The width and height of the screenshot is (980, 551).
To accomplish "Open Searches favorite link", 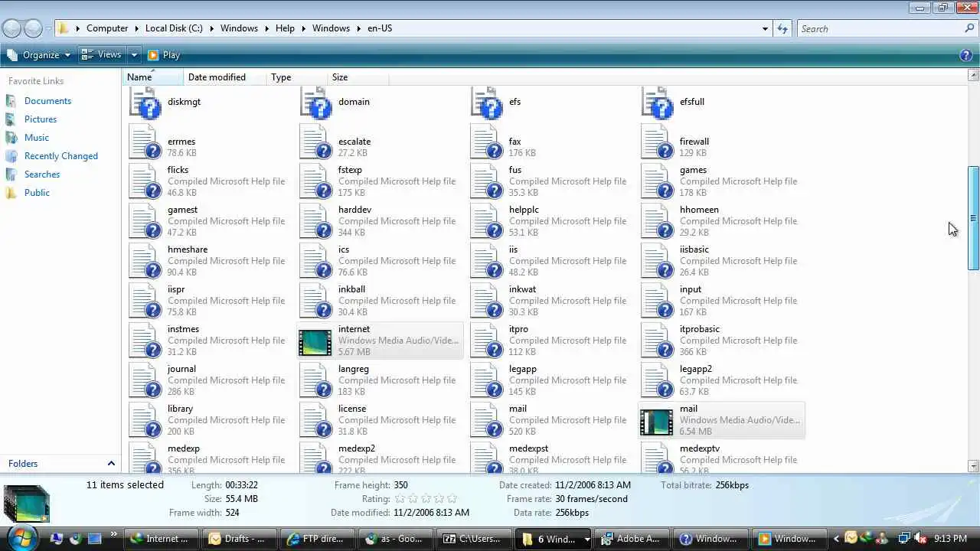I will pos(42,174).
